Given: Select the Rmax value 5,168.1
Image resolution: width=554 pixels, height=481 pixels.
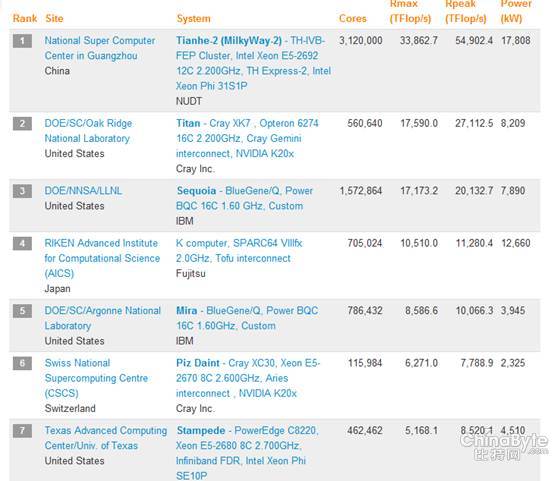Looking at the screenshot, I should (422, 430).
